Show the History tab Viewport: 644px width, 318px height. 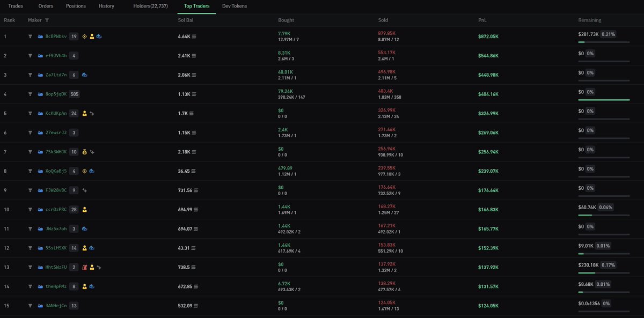click(x=106, y=6)
